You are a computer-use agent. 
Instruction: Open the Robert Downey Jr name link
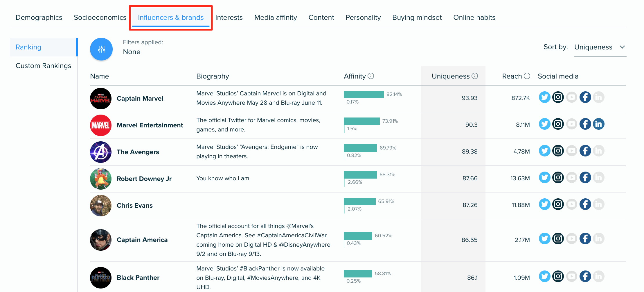point(144,179)
